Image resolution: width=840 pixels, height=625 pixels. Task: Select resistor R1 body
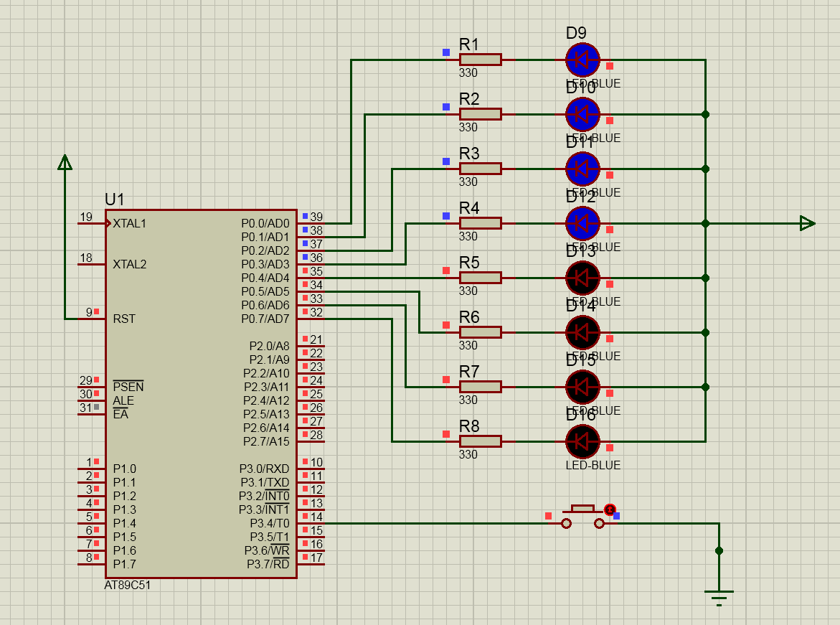point(480,60)
